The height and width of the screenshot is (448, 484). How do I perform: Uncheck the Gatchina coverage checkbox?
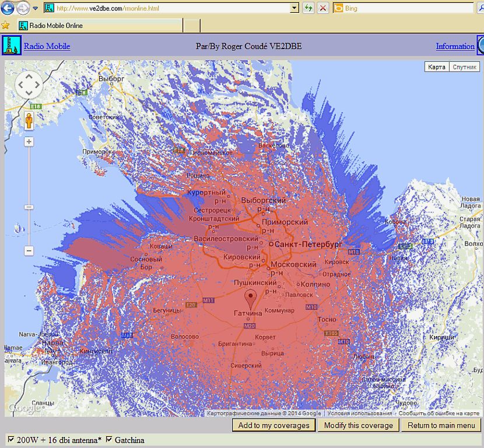[x=108, y=439]
